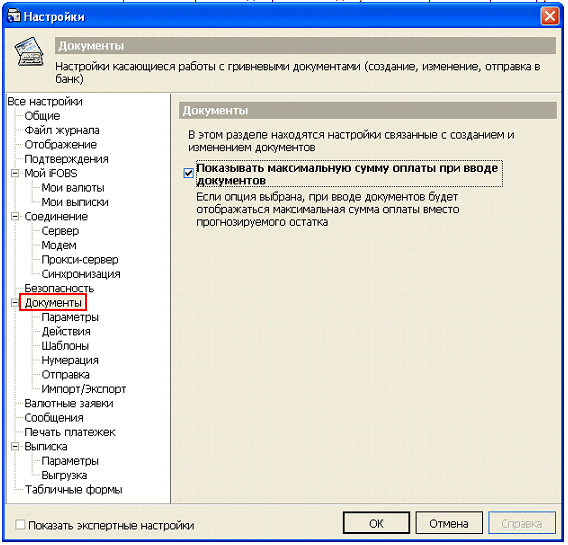Collapse the Выписка tree node
The width and height of the screenshot is (568, 545).
[x=15, y=446]
